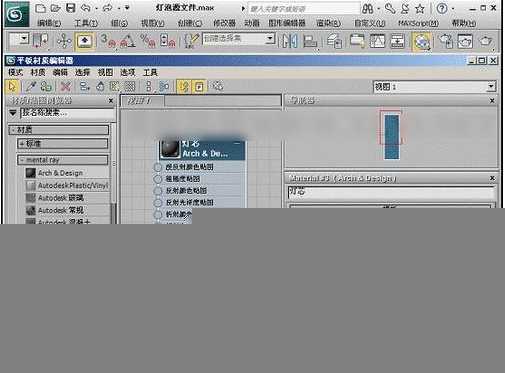Open the Views menu in main window
505x373 pixels.
click(x=152, y=23)
